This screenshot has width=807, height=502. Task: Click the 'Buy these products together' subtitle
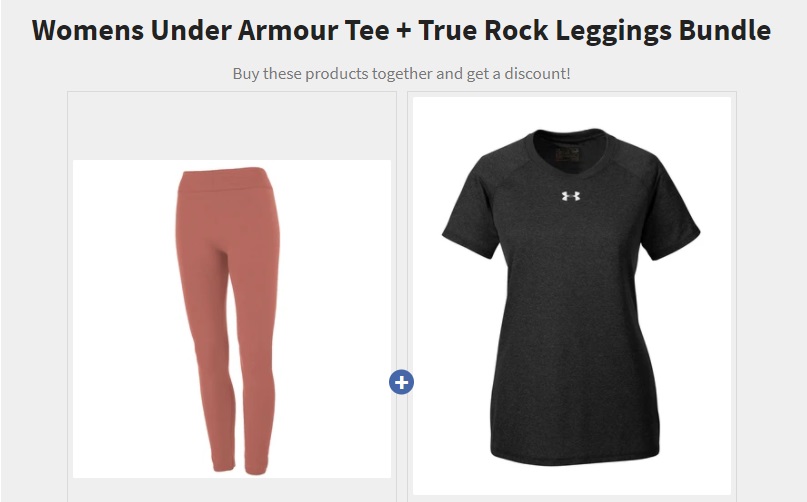(401, 74)
